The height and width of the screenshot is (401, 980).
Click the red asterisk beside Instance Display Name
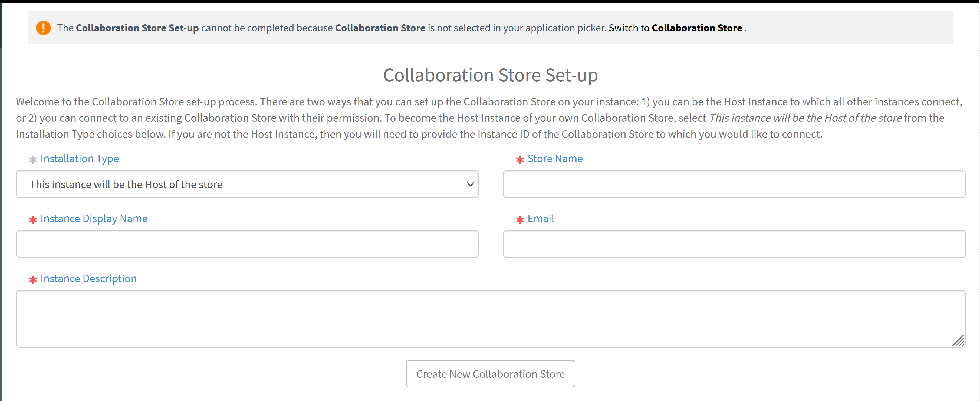coord(33,220)
